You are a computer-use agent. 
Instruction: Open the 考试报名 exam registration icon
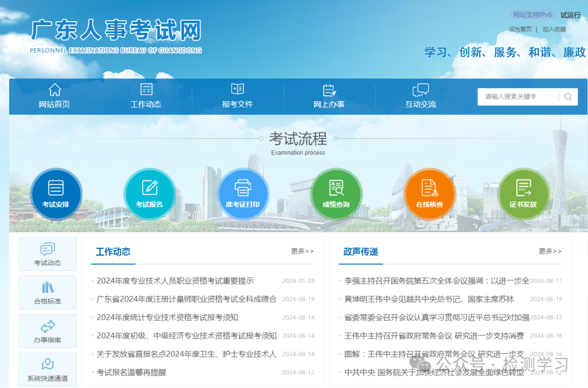tap(150, 193)
